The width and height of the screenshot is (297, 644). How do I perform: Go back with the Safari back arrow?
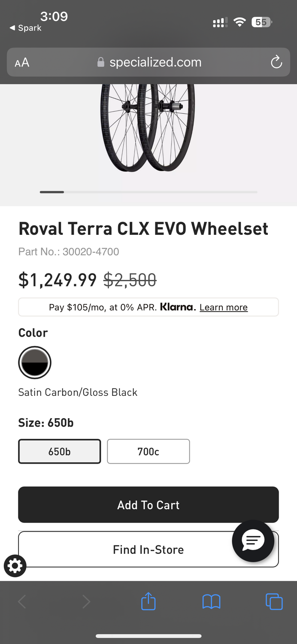tap(22, 601)
